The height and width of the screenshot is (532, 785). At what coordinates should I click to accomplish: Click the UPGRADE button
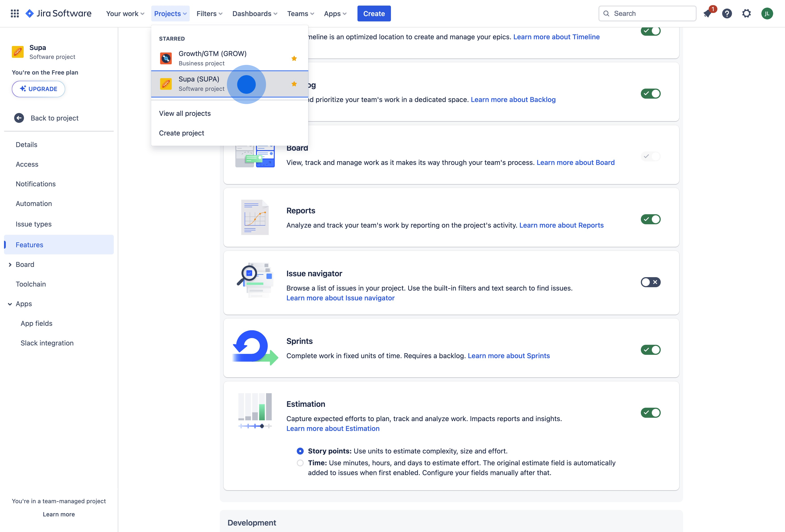click(39, 89)
